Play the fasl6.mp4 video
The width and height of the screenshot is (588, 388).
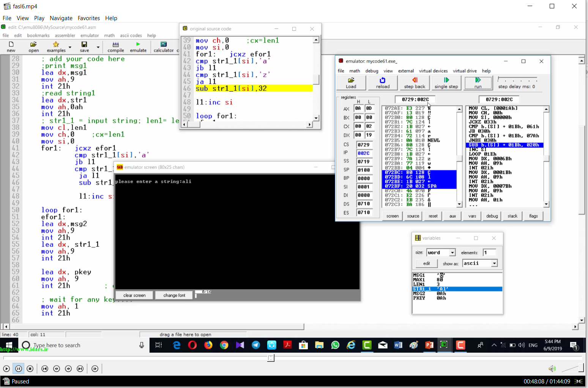6,369
